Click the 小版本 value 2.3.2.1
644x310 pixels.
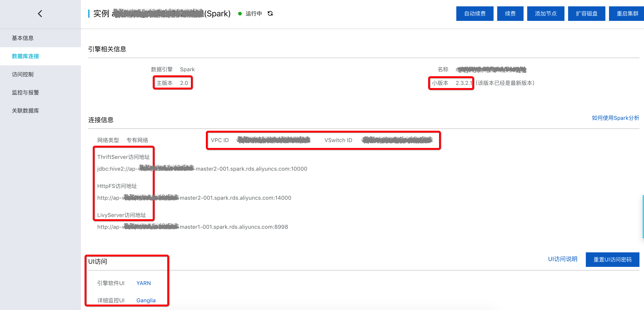[464, 83]
